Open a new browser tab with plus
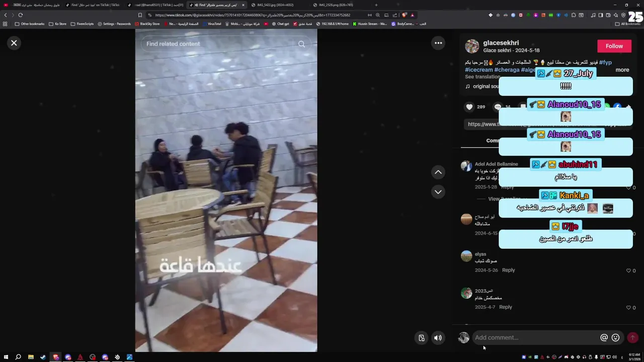The width and height of the screenshot is (644, 362). [376, 5]
